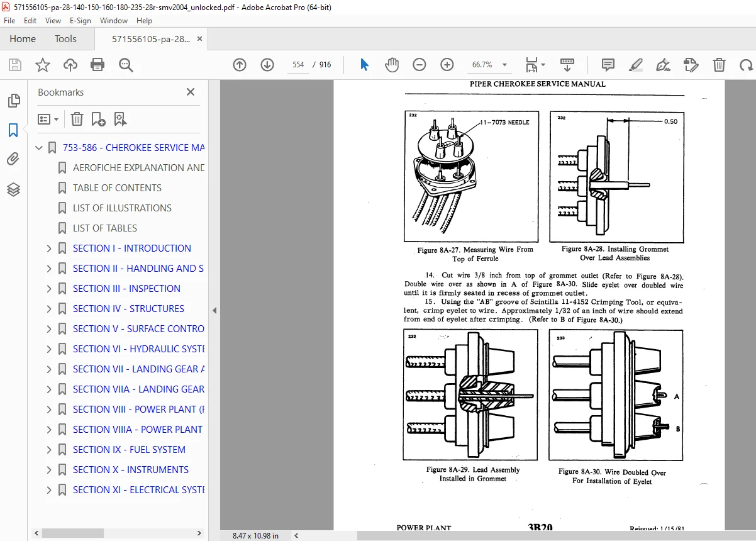This screenshot has width=756, height=541.
Task: Expand SECTION IV - STRUCTURES
Action: [x=49, y=309]
